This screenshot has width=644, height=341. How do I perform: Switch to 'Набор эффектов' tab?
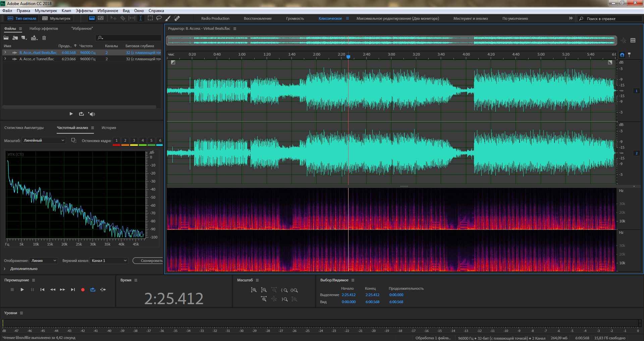point(44,28)
